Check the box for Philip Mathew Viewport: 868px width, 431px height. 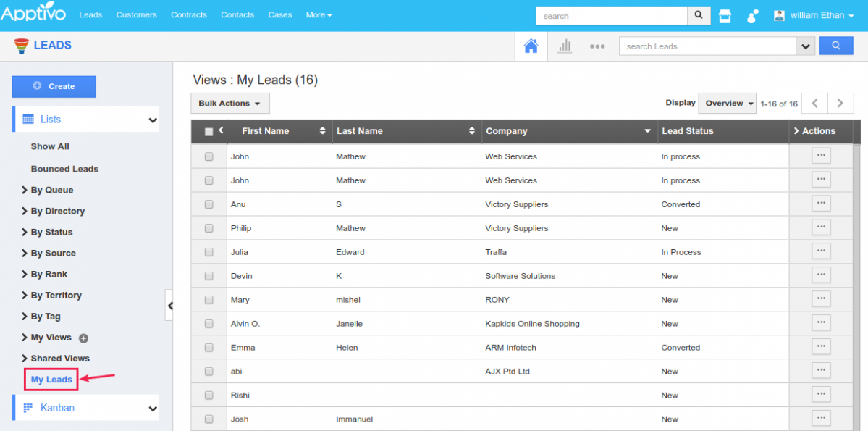[x=209, y=228]
